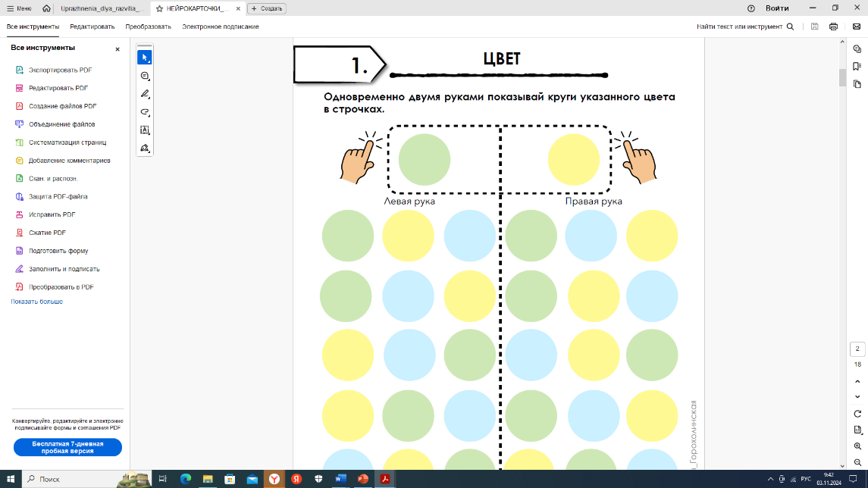Zoom in with magnifier plus icon
This screenshot has height=488, width=868.
pyautogui.click(x=857, y=446)
